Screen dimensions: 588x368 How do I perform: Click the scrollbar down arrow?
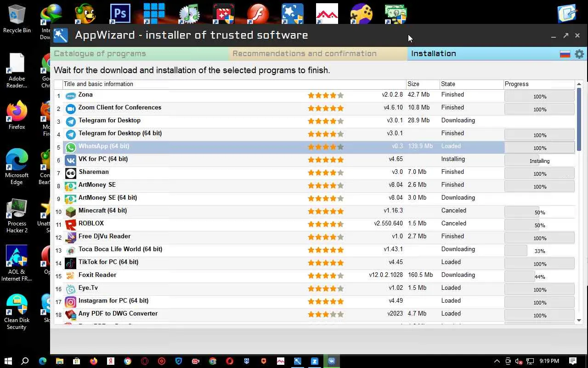(579, 320)
